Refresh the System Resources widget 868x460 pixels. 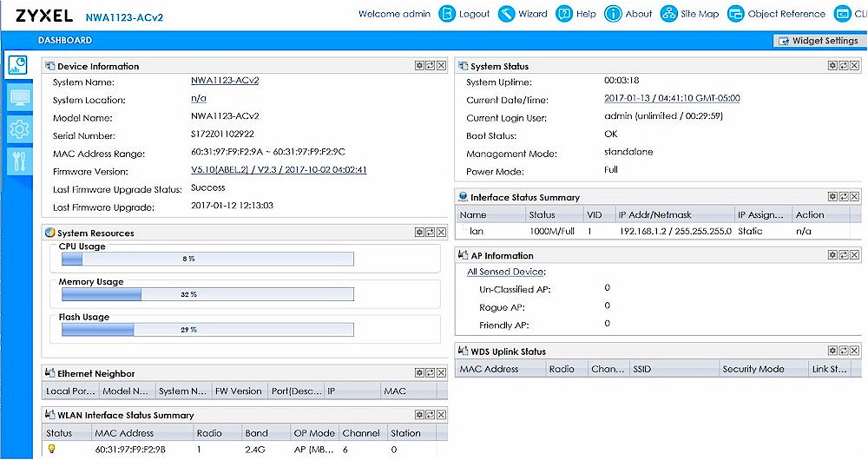(431, 232)
